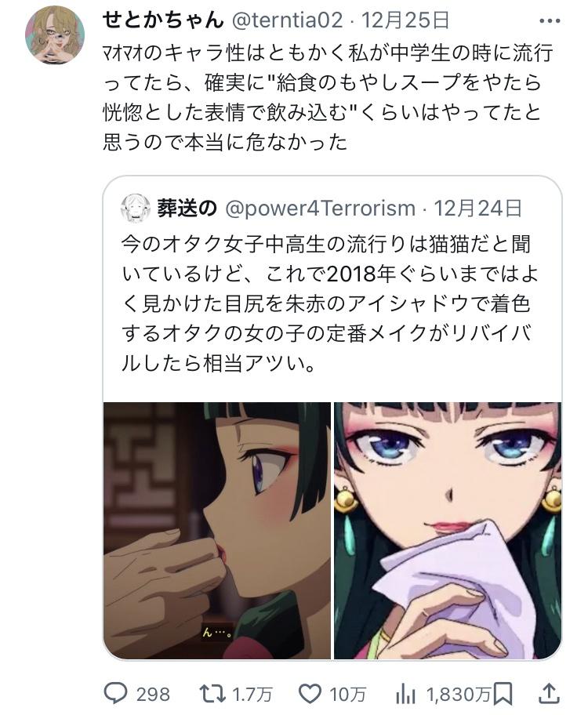Click the 1.7万 repost count

coord(252,695)
